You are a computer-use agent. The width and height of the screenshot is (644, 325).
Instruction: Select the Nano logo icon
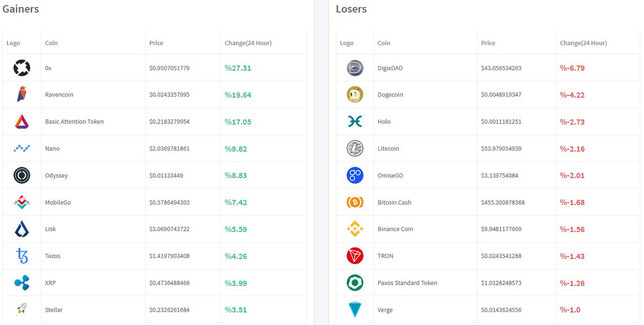click(x=21, y=148)
